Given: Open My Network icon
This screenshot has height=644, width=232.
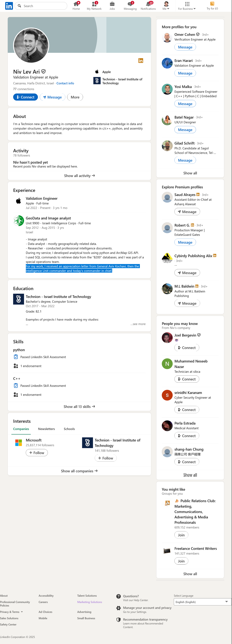Looking at the screenshot, I should point(94,4).
